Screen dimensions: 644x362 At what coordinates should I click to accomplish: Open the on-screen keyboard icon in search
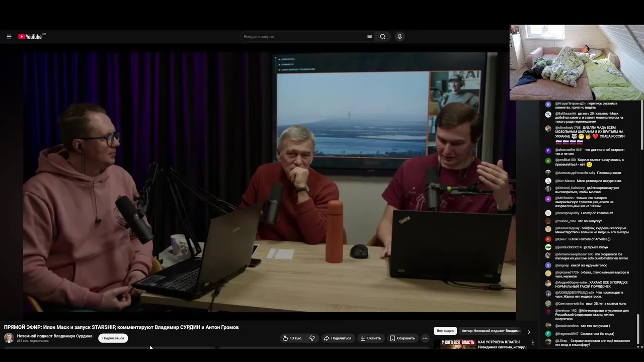tap(370, 37)
